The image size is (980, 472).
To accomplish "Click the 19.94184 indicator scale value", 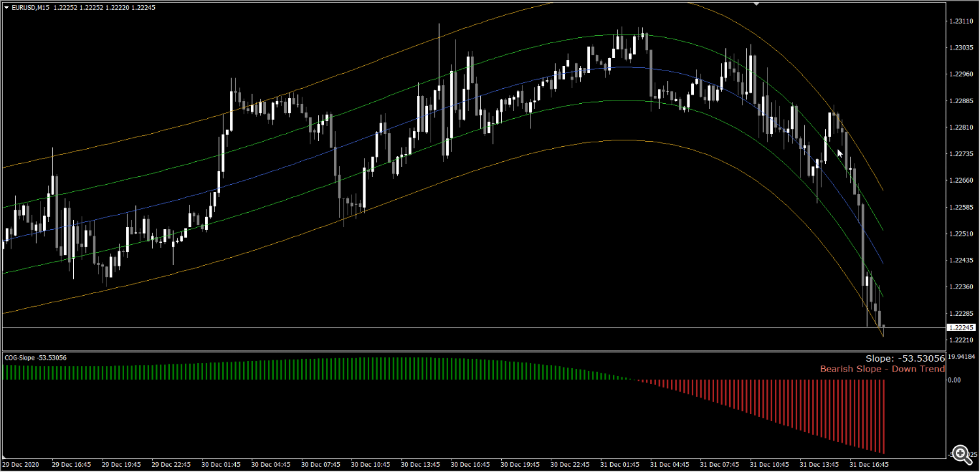I will (x=962, y=357).
